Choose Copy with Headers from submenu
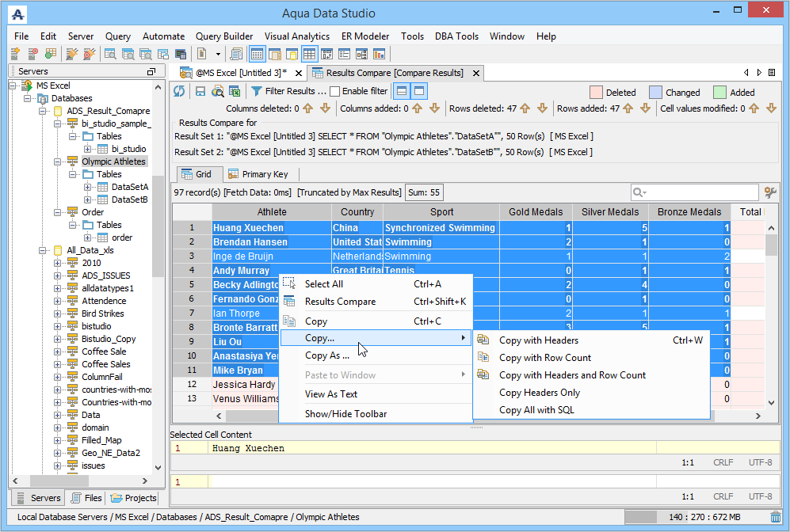 click(538, 340)
